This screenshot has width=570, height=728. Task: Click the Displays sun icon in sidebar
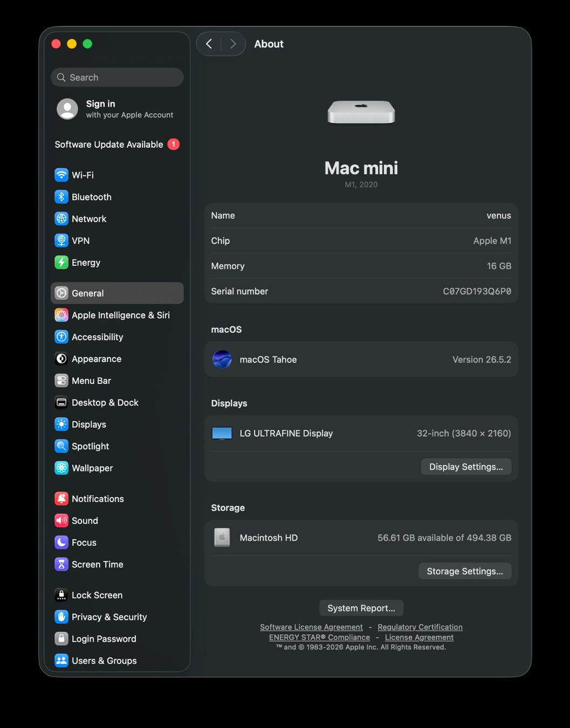click(x=61, y=424)
